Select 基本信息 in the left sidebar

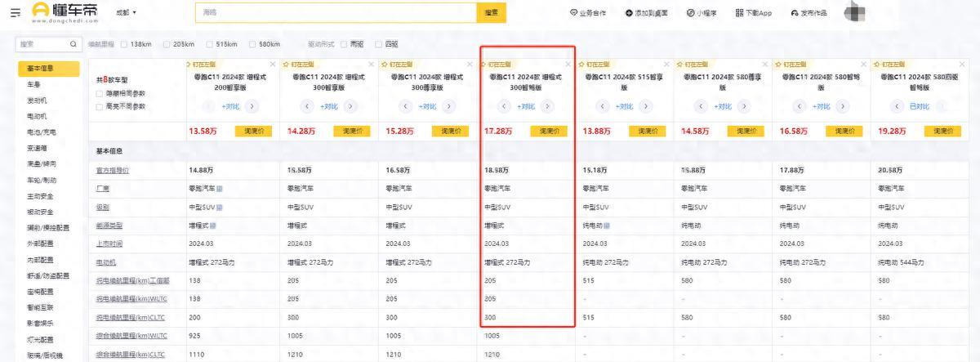pos(49,69)
